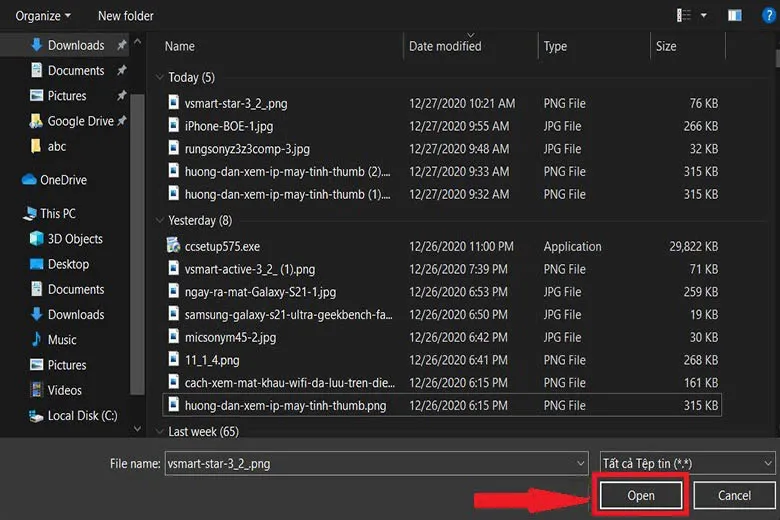This screenshot has height=520, width=780.
Task: Open the Music folder in sidebar
Action: tap(62, 340)
